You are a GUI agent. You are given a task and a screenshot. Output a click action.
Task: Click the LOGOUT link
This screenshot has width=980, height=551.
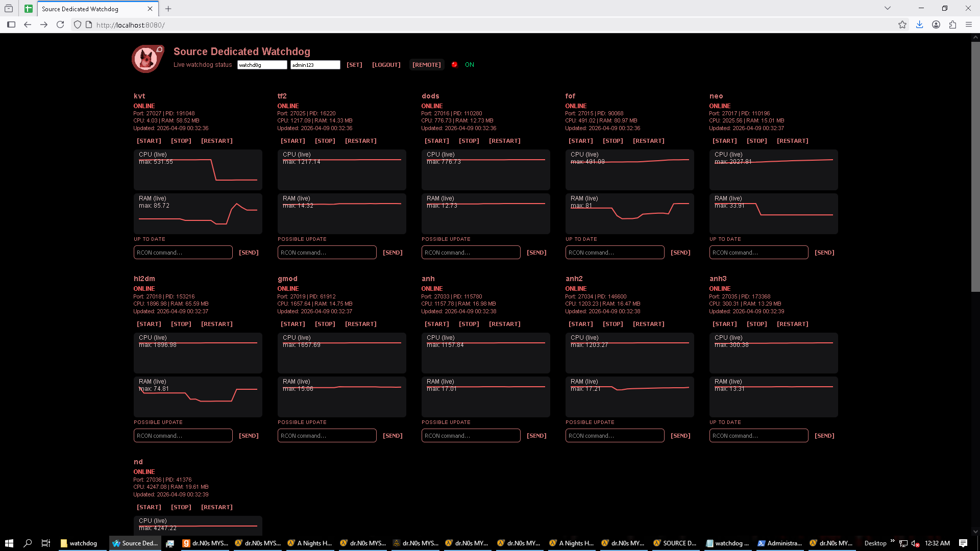coord(386,65)
